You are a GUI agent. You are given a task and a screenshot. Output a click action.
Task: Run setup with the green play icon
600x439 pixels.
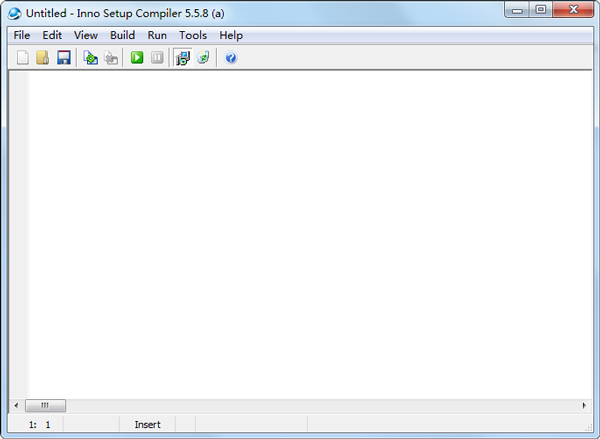tap(137, 58)
